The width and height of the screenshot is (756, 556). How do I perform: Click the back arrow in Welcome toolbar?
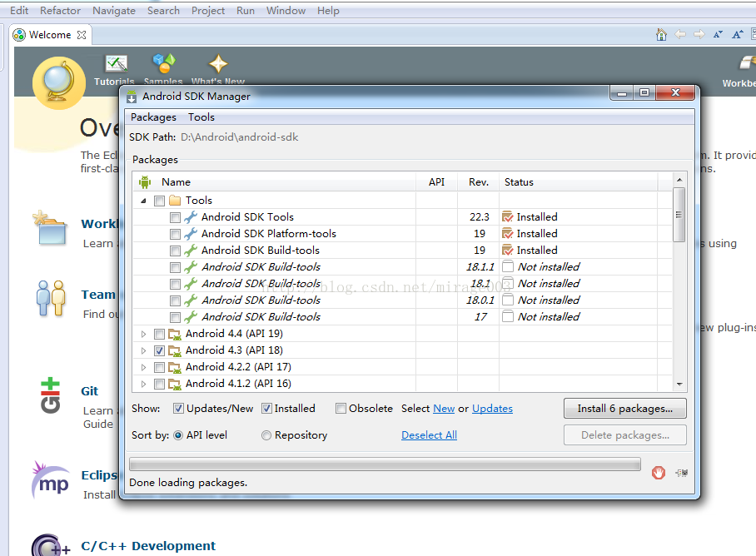[x=680, y=35]
